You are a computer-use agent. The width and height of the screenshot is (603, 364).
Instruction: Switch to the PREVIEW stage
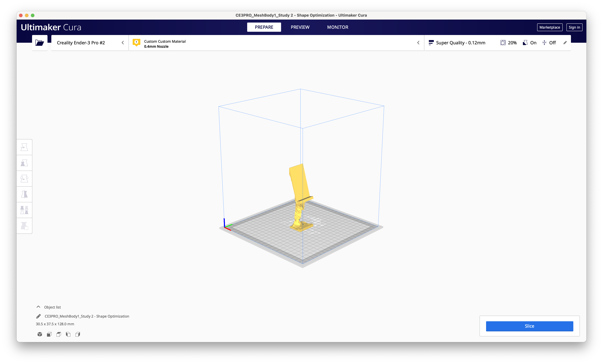[x=300, y=27]
